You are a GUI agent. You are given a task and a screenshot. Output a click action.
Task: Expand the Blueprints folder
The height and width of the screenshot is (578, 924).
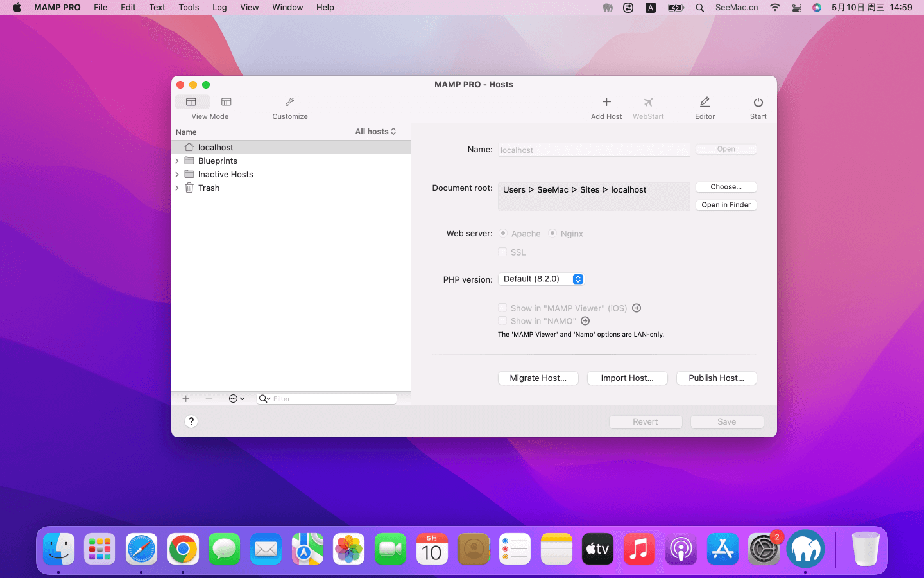177,161
